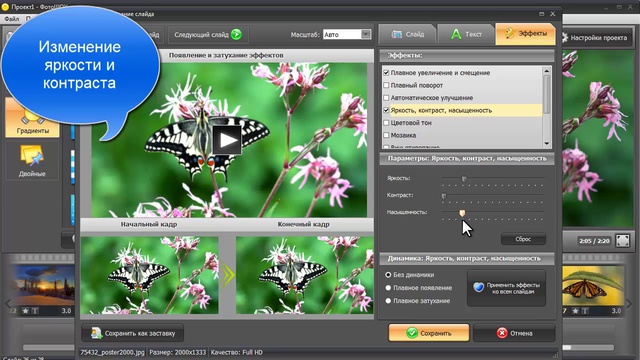Click the effects list scroll up arrow
This screenshot has height=360, width=640.
[547, 71]
